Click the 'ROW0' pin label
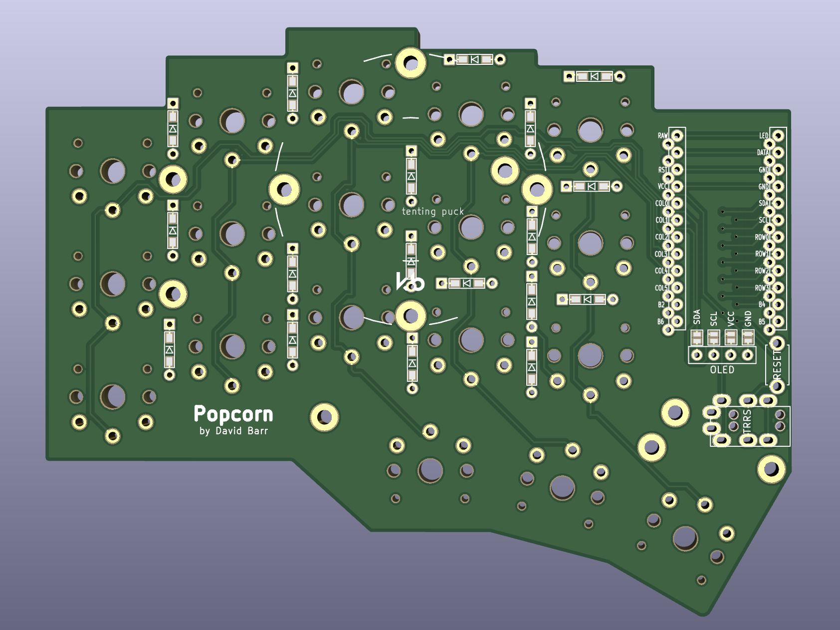 [x=762, y=237]
